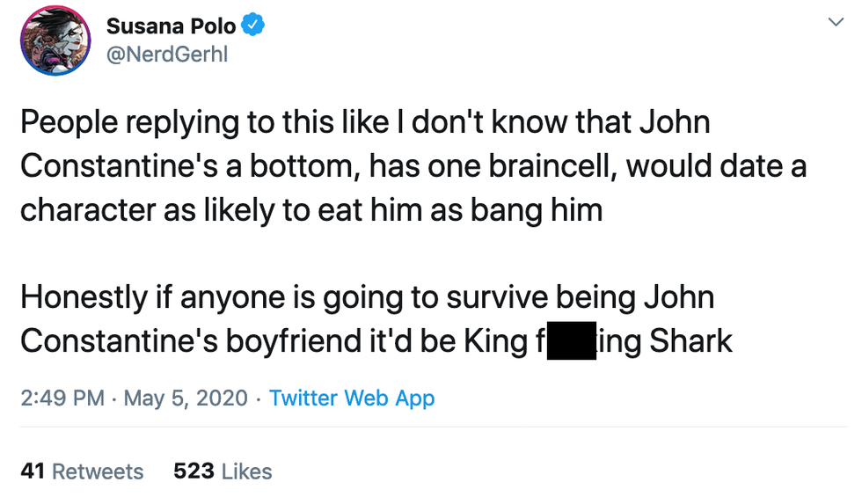Viewport: 862px width, 504px height.
Task: Click the black censored box in the tweet
Action: pyautogui.click(x=573, y=341)
